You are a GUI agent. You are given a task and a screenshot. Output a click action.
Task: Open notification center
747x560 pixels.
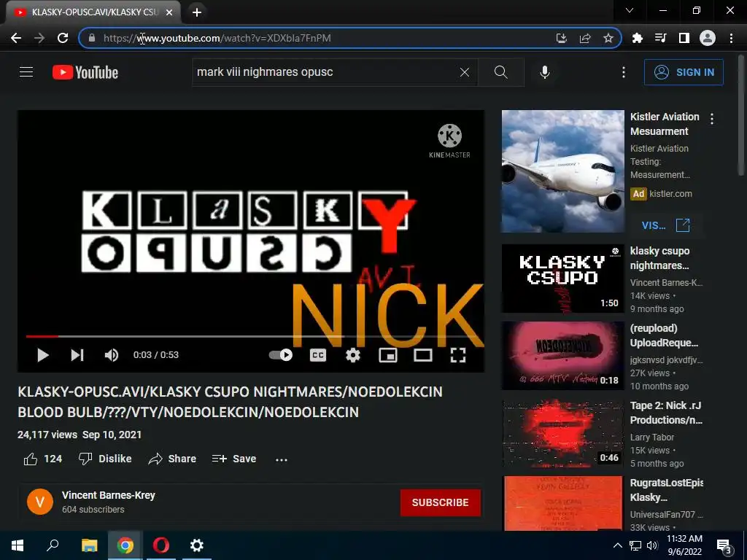pos(724,545)
